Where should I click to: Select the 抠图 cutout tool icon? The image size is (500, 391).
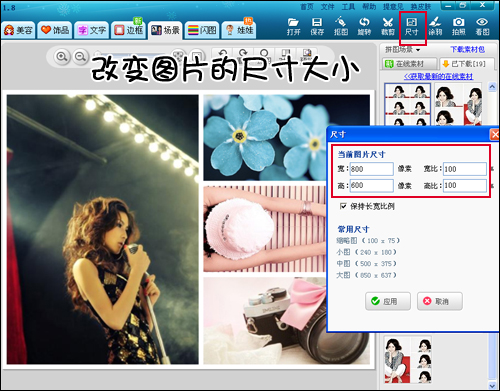(x=340, y=26)
